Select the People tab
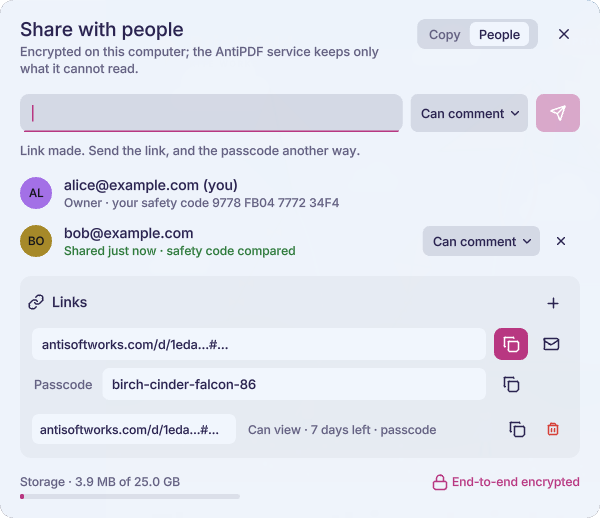600x518 pixels. click(499, 34)
